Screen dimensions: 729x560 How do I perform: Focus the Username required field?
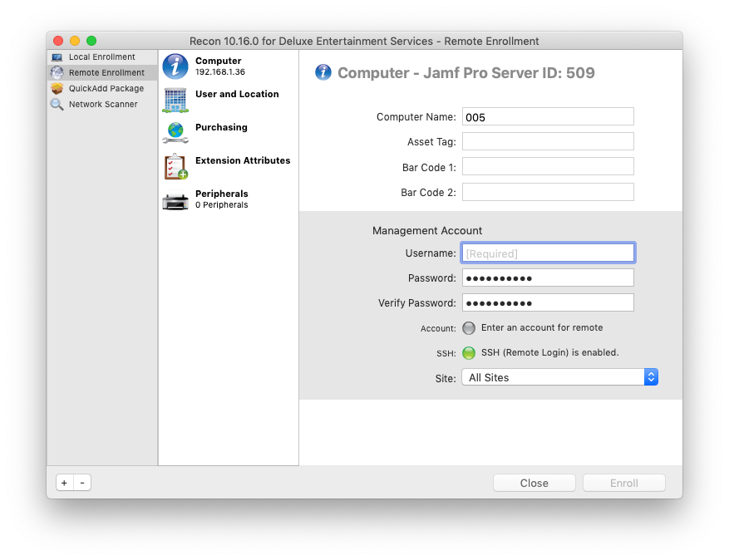[x=548, y=253]
